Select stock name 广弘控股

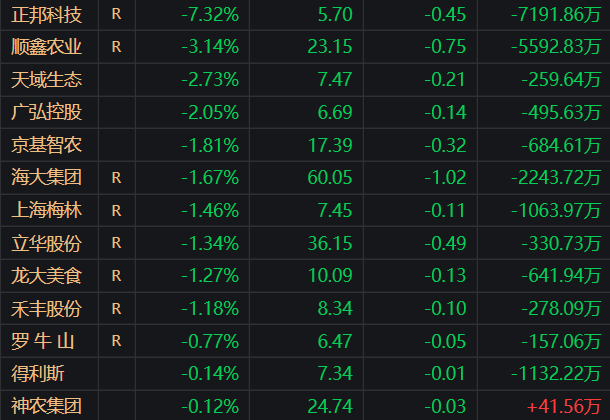coord(46,112)
